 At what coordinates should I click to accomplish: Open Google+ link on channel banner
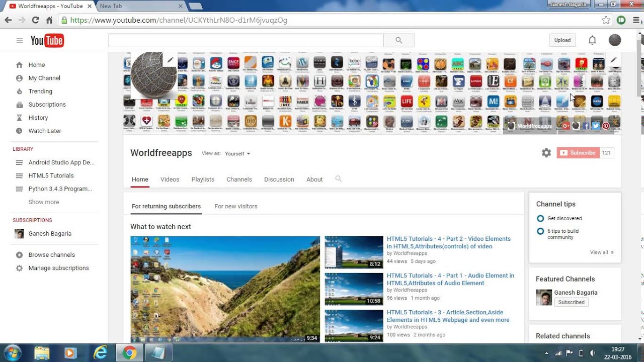point(566,126)
